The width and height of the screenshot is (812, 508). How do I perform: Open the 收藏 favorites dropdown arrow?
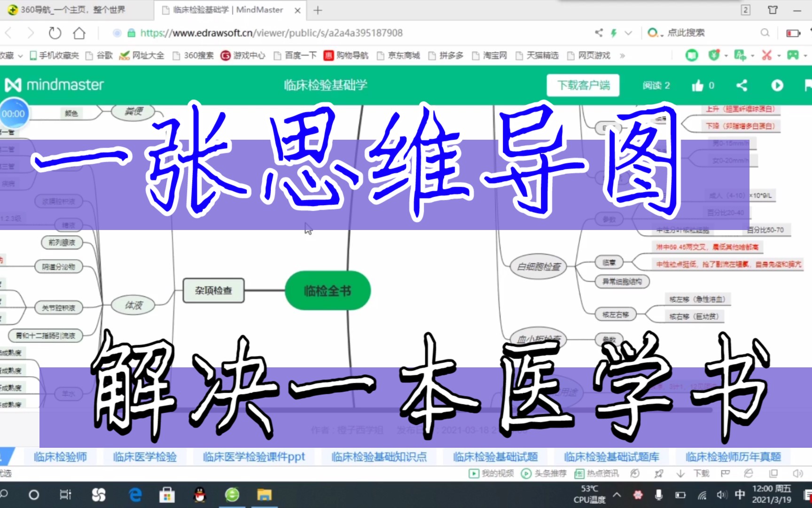pos(20,56)
